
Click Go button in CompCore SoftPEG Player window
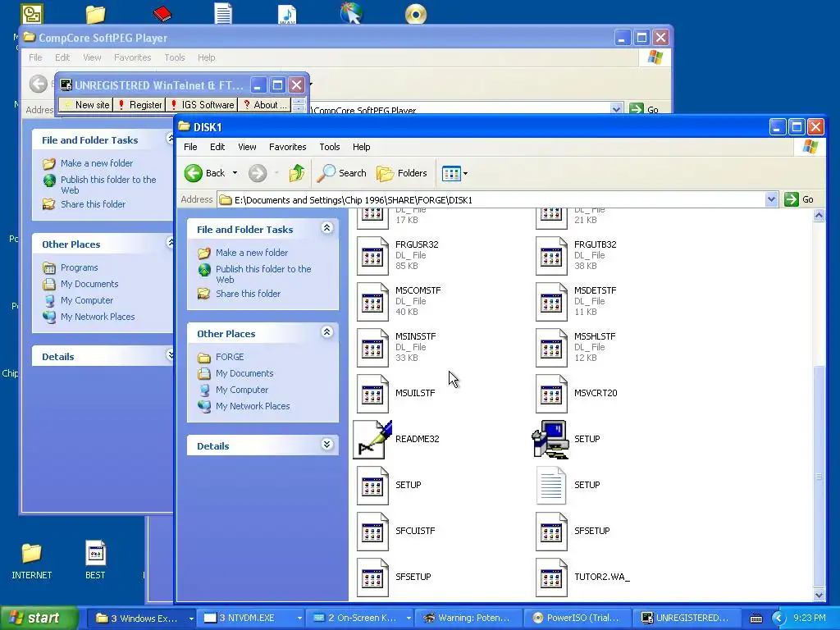coord(645,109)
